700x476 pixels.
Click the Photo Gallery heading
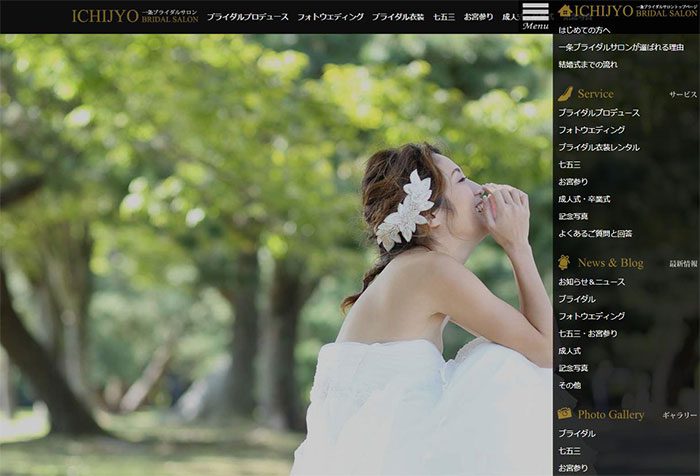(611, 414)
